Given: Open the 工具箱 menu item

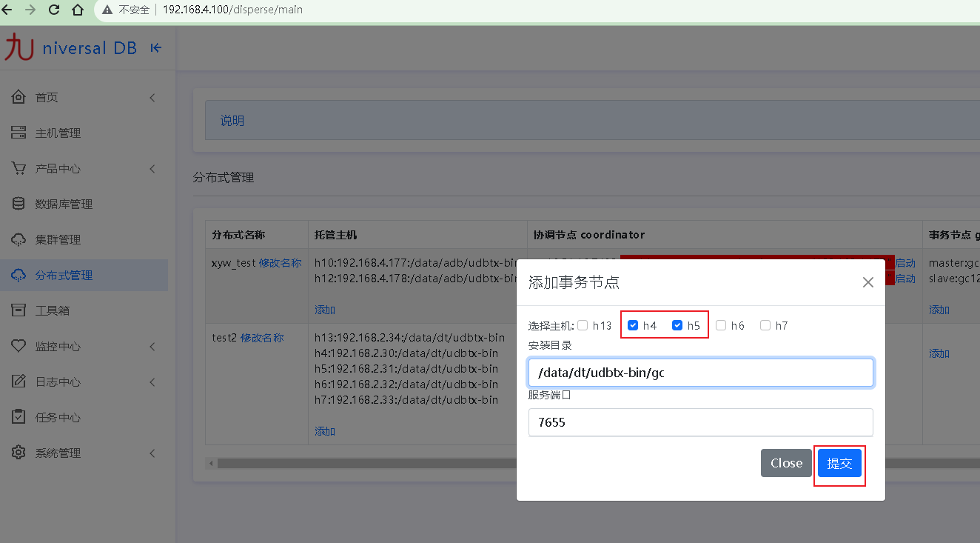Looking at the screenshot, I should (52, 310).
